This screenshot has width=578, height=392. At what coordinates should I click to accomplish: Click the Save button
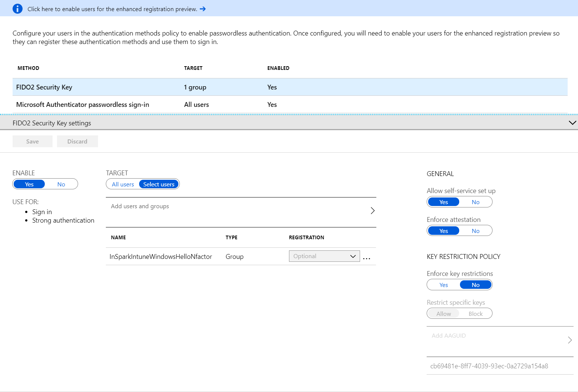[33, 141]
